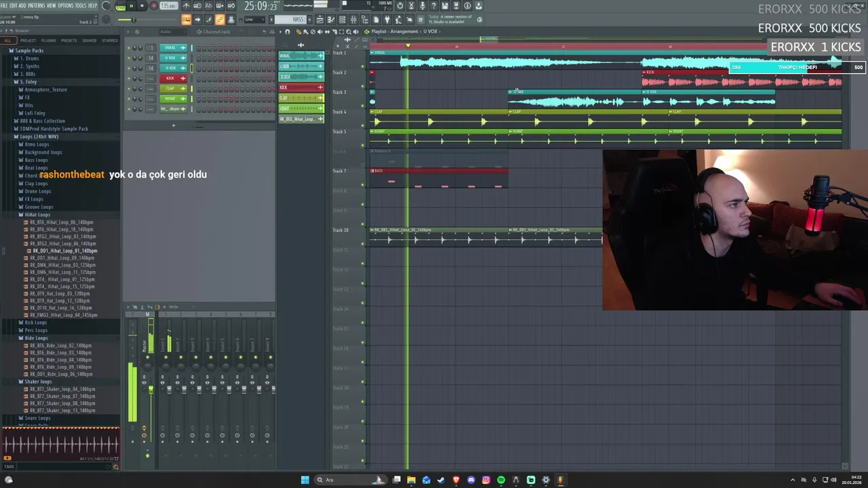Image resolution: width=868 pixels, height=488 pixels.
Task: Click the 135 tempo display
Action: click(169, 6)
